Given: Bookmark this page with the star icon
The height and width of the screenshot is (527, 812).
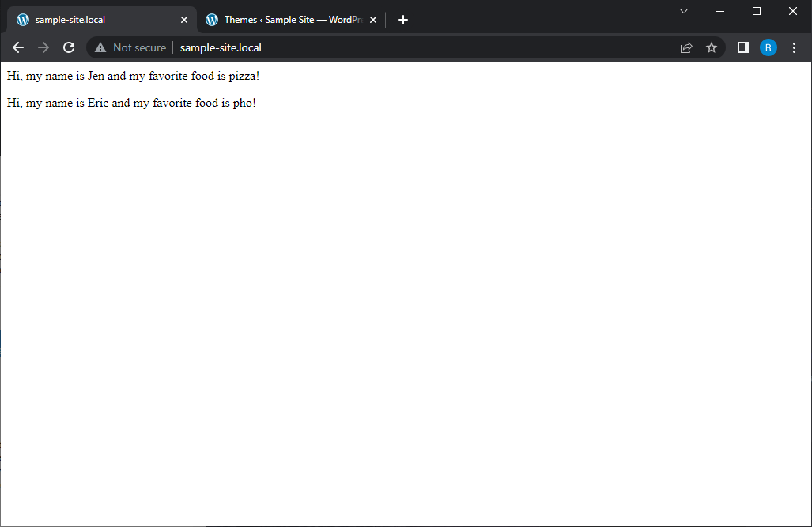Looking at the screenshot, I should click(712, 47).
